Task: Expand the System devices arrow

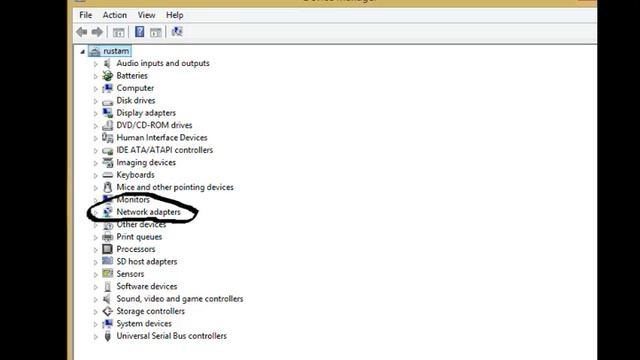Action: (96, 324)
